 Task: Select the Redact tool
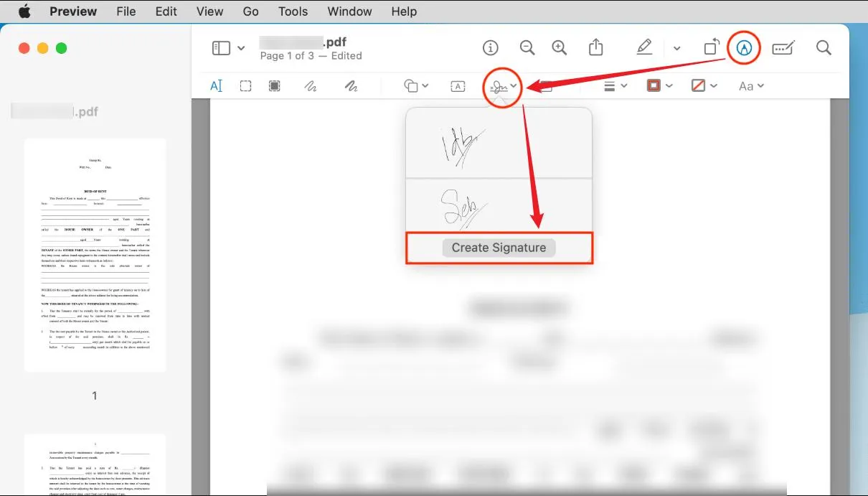coord(274,86)
